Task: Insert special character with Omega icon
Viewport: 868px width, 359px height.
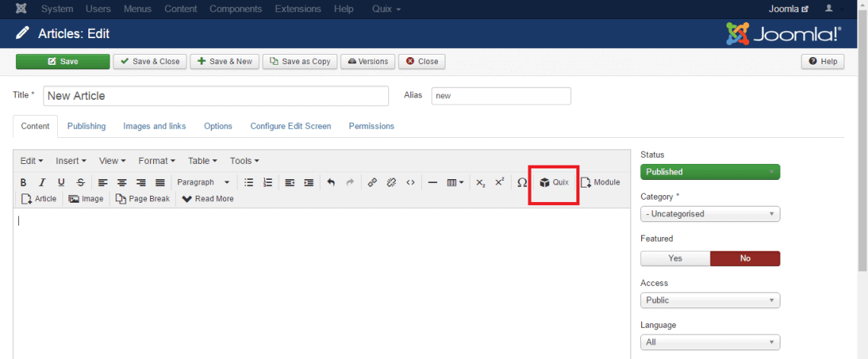Action: coord(522,183)
